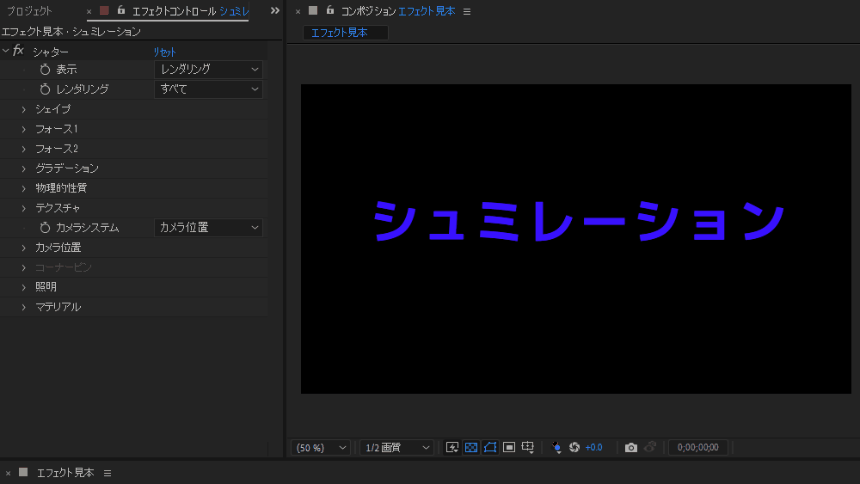Image resolution: width=860 pixels, height=484 pixels.
Task: Show hidden panels with double-arrow overflow button
Action: [x=275, y=10]
